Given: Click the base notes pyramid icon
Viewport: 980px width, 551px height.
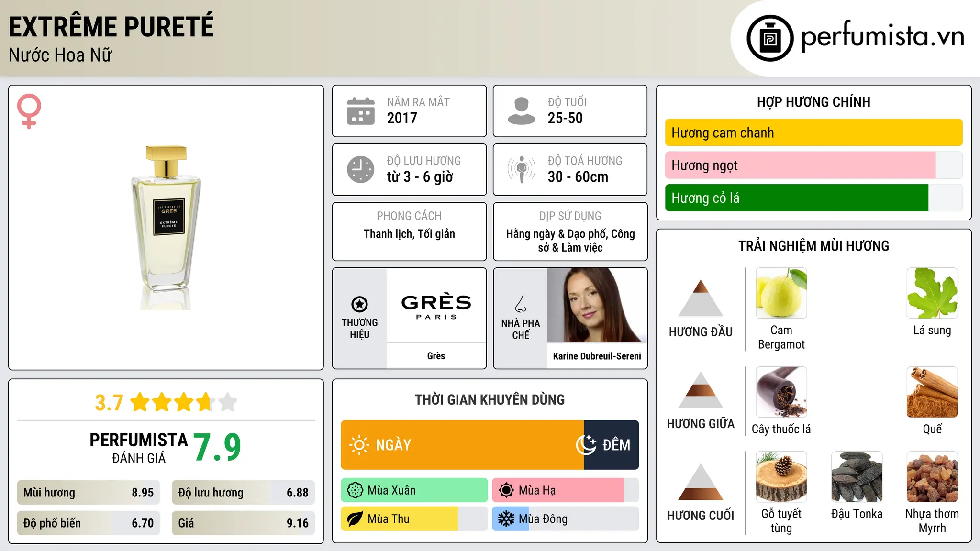Looking at the screenshot, I should pos(701,482).
